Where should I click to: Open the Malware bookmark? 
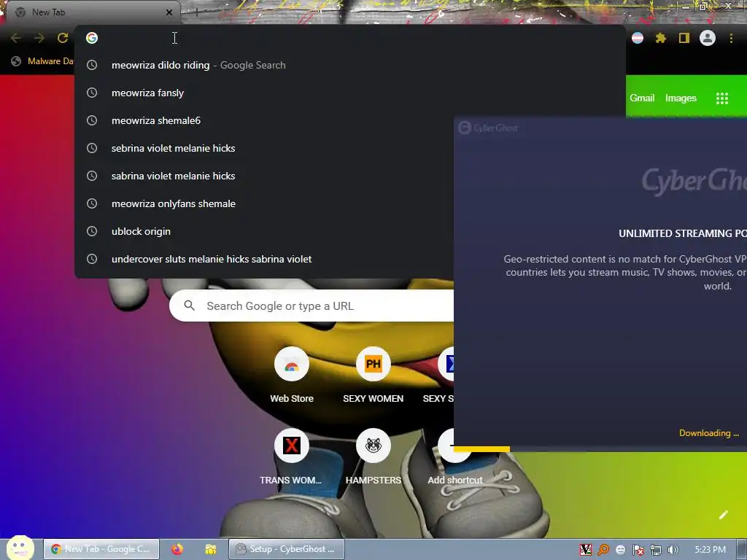42,61
